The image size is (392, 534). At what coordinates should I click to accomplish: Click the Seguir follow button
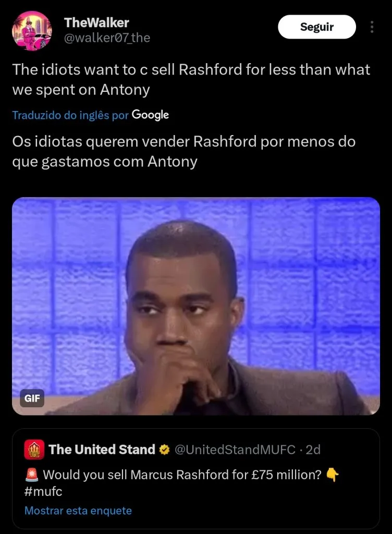click(317, 27)
